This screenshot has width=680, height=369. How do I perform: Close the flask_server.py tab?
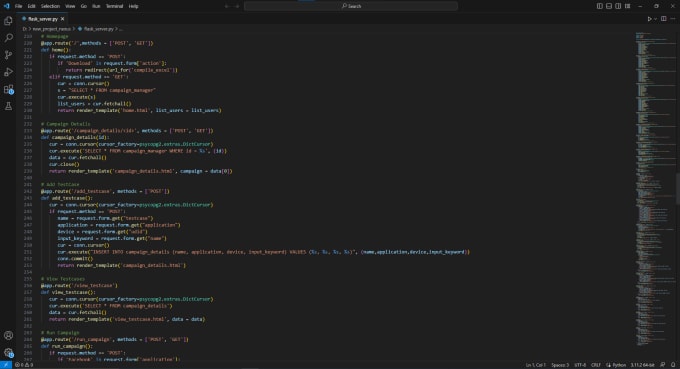coord(62,19)
